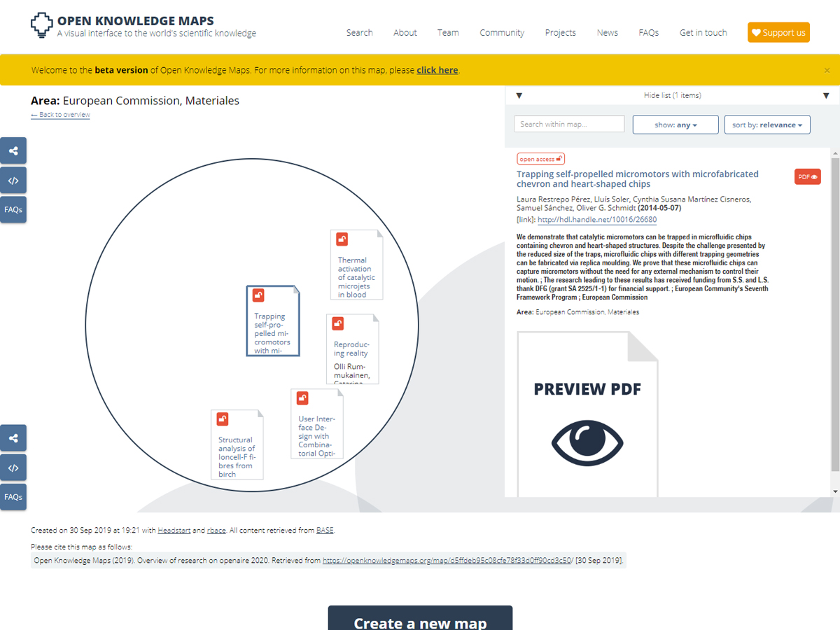This screenshot has width=840, height=630.
Task: Click the Search within map field
Action: point(568,125)
